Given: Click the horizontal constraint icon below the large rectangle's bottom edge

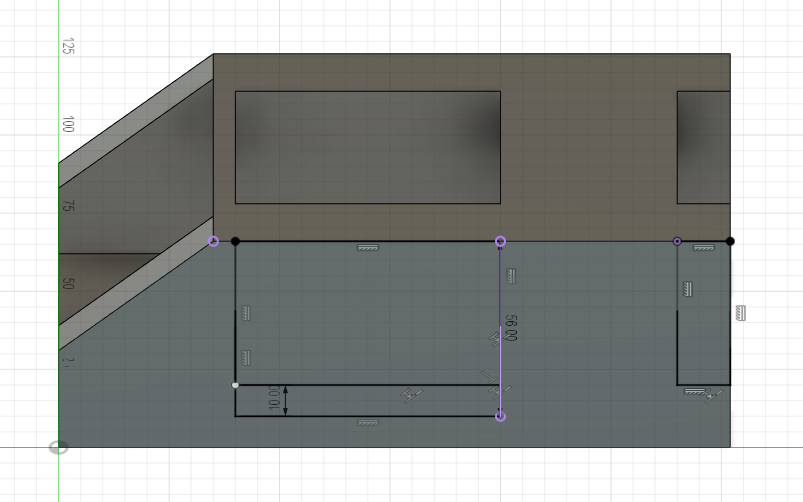Looking at the screenshot, I should click(368, 423).
